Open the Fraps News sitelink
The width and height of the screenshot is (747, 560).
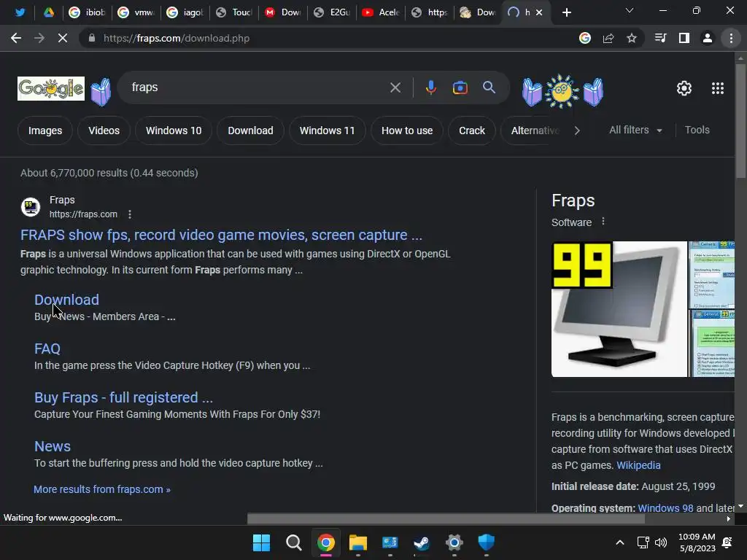pos(53,447)
